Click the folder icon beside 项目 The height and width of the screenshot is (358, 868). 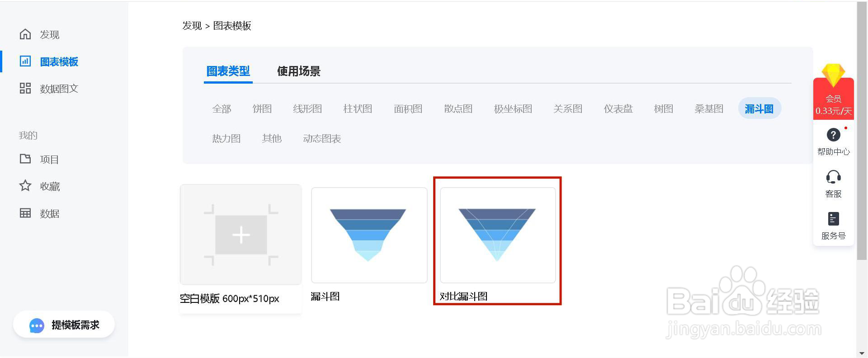[x=25, y=159]
